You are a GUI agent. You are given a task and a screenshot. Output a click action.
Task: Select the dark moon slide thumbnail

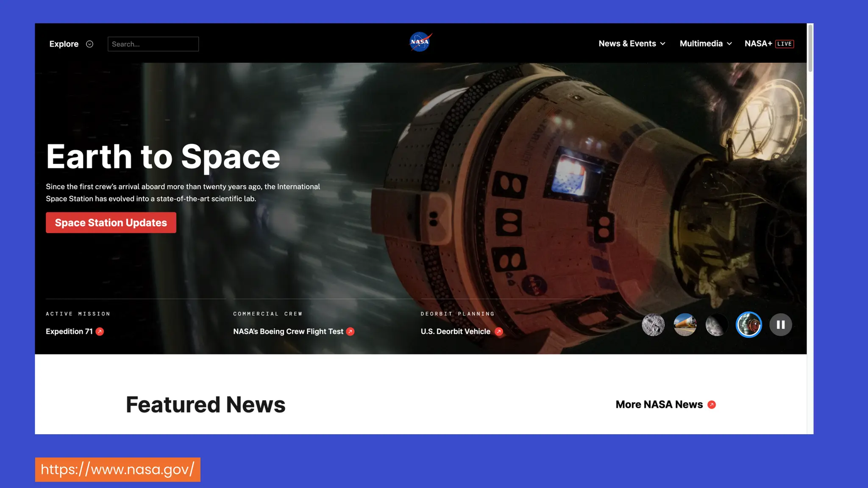717,324
